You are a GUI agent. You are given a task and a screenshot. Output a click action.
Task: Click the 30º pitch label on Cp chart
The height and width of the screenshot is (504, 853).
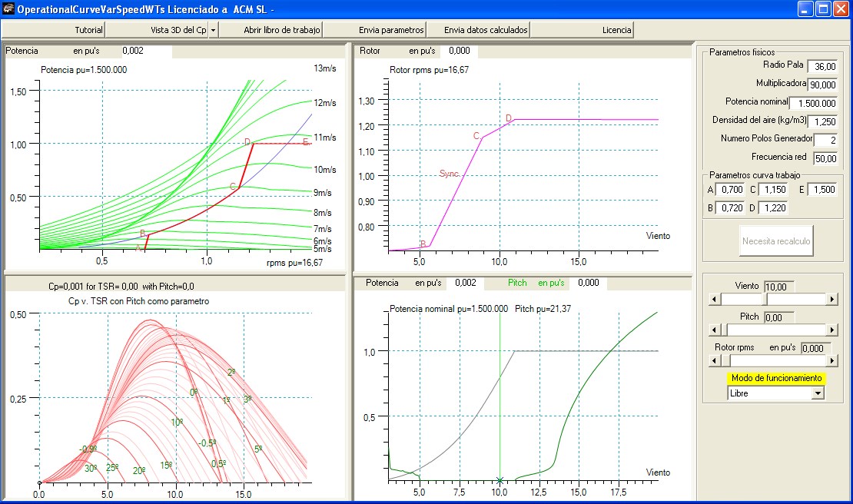click(91, 468)
